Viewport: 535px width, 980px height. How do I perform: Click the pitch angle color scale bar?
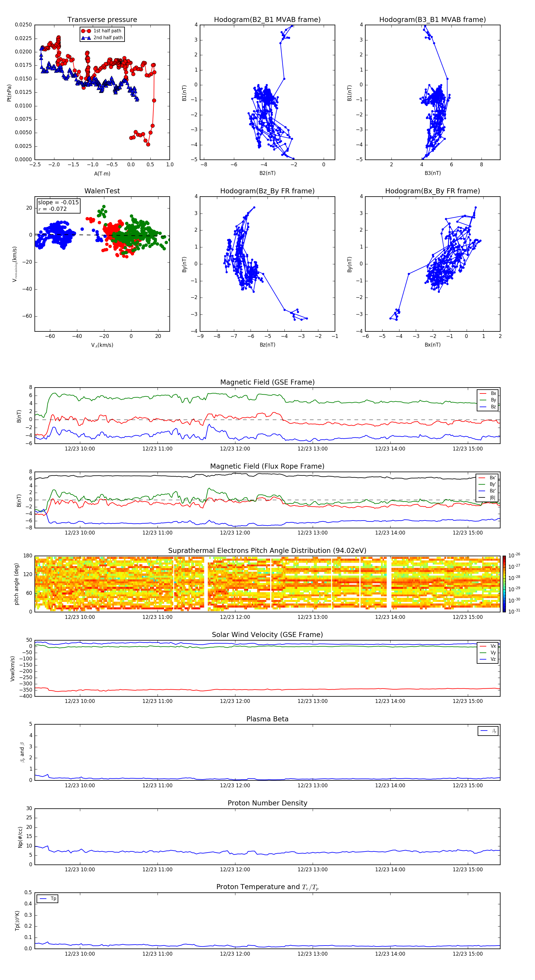click(504, 584)
